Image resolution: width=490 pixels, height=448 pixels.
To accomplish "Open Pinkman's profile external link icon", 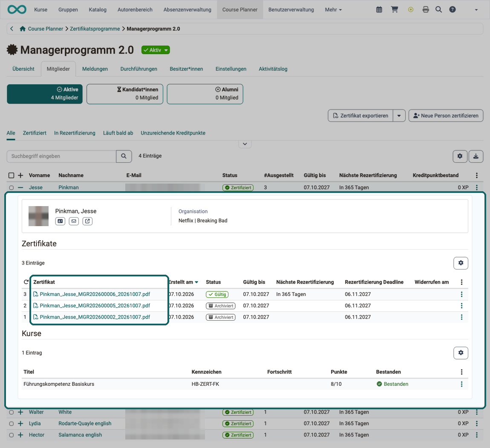I will coord(87,221).
